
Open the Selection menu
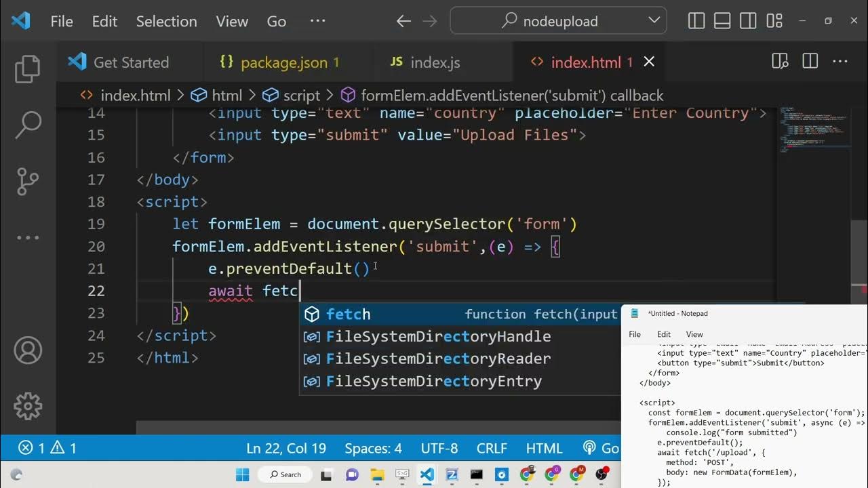166,21
